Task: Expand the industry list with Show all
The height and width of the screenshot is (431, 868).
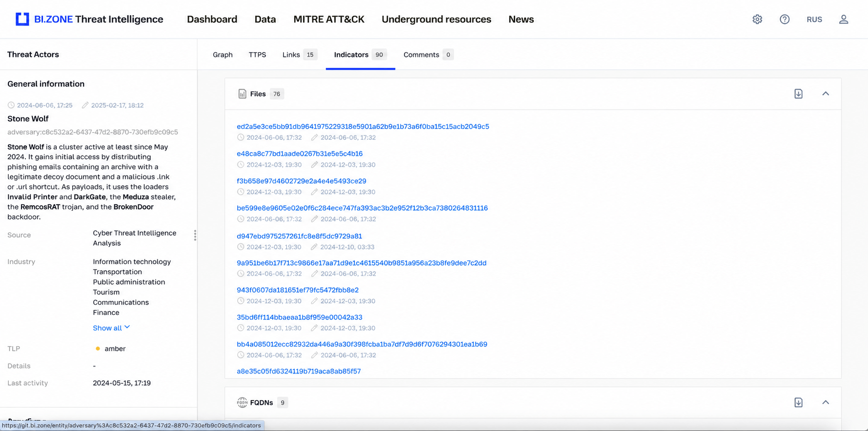Action: pyautogui.click(x=111, y=328)
